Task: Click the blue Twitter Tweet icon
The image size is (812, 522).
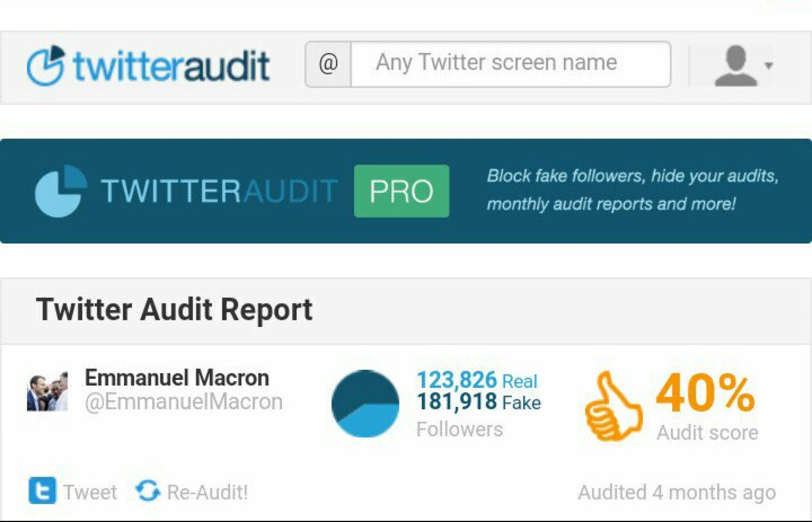Action: [42, 491]
